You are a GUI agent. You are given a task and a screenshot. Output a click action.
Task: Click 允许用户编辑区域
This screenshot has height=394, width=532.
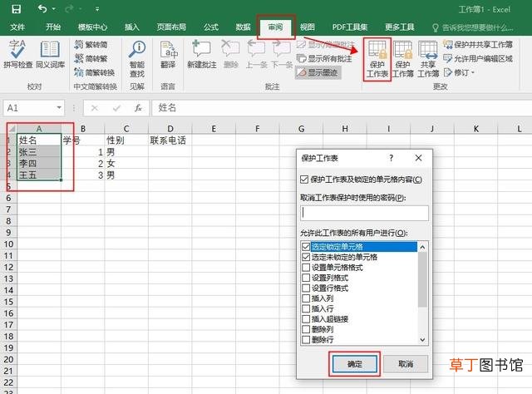[478, 59]
